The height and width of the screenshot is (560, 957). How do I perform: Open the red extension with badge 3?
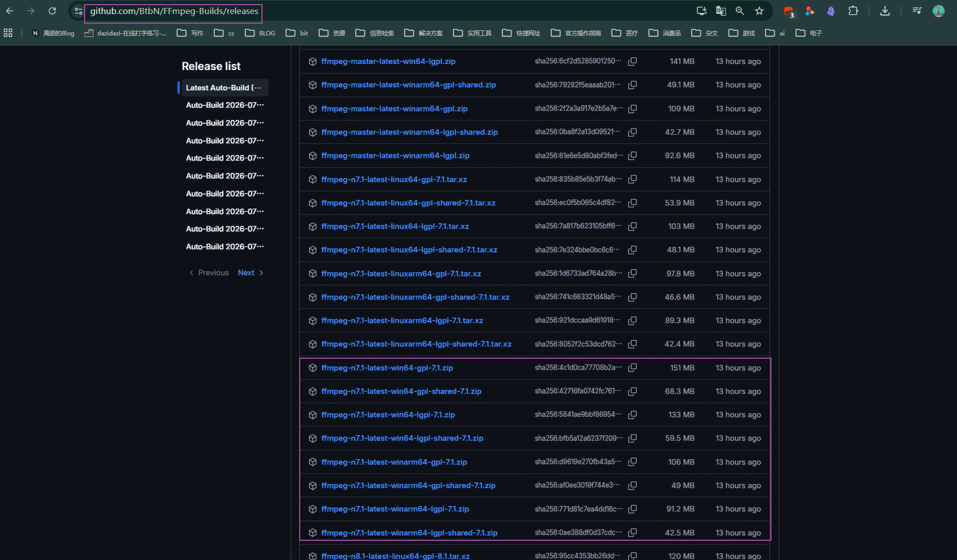[789, 12]
